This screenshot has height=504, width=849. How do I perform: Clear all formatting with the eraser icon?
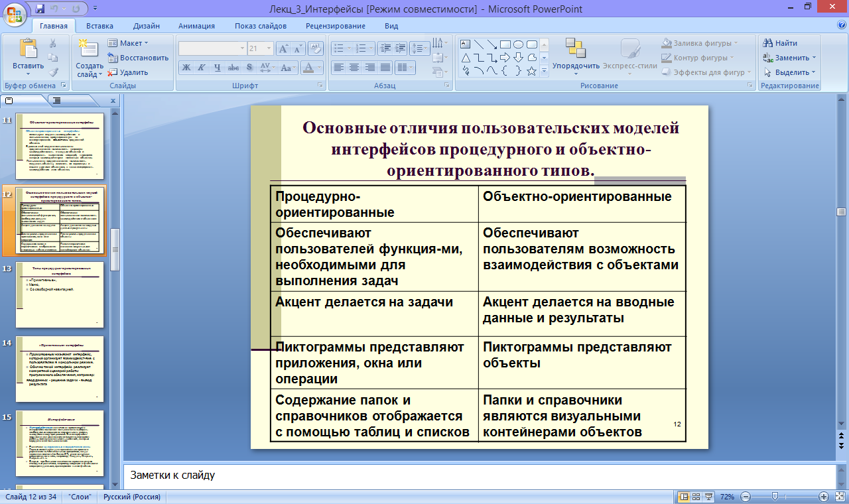[316, 48]
